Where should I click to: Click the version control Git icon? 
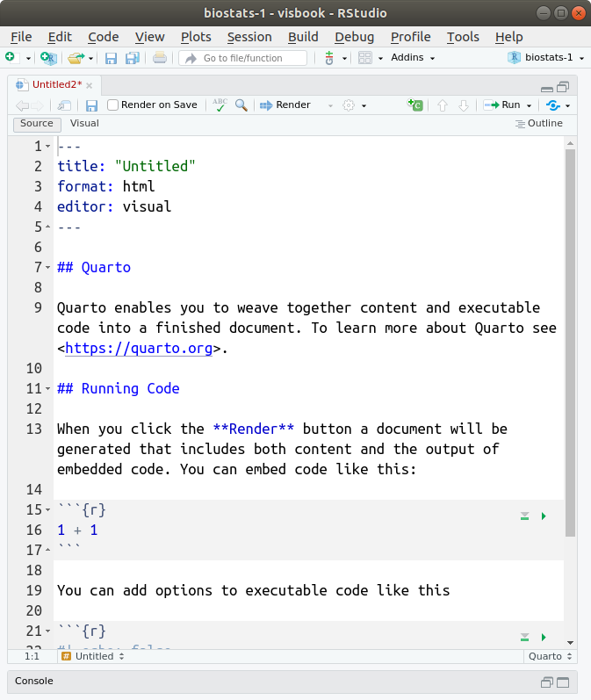point(329,58)
